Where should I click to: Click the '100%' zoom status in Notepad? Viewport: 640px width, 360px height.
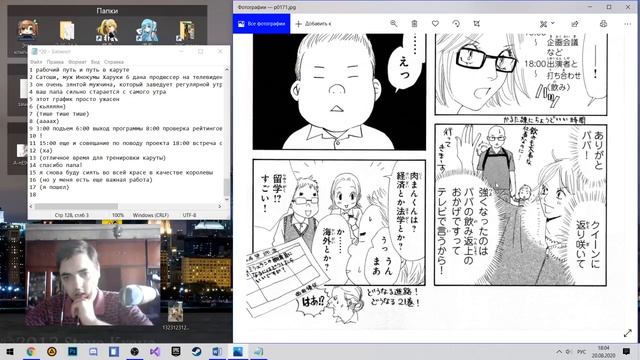pos(118,215)
